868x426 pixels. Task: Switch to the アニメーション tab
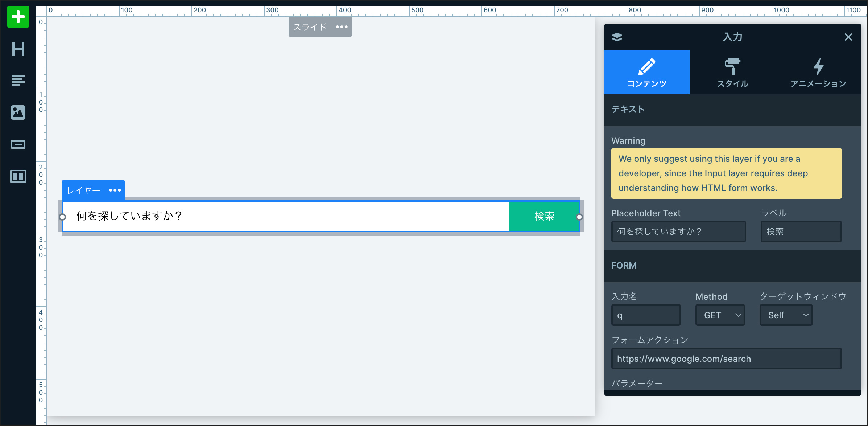point(818,72)
